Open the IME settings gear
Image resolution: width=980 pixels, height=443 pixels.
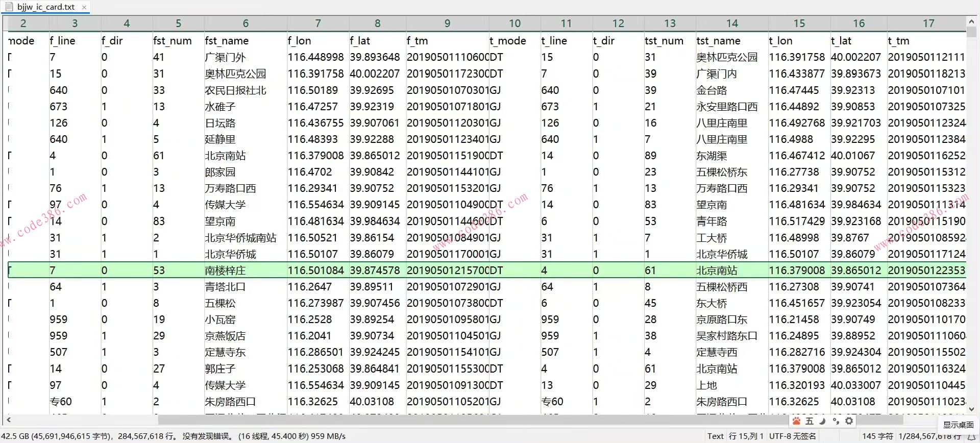849,421
